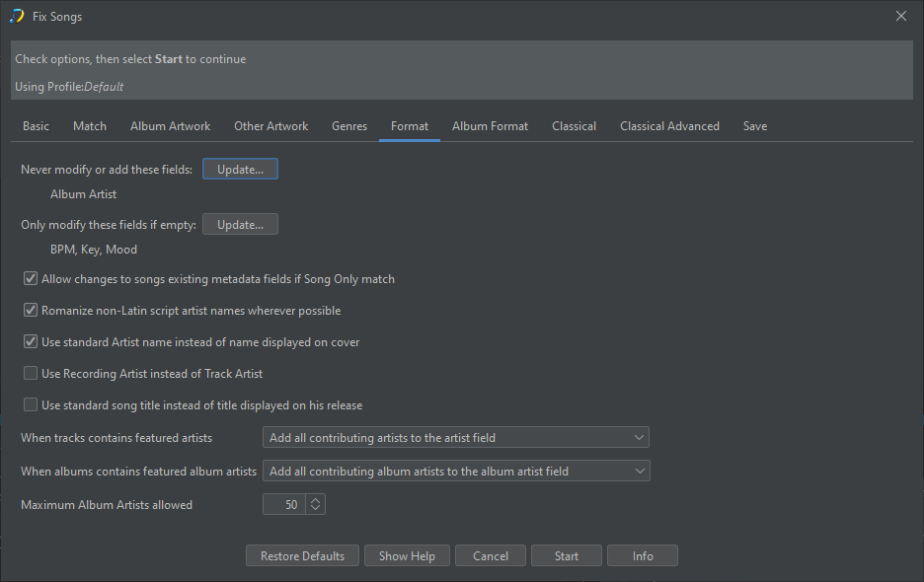This screenshot has height=582, width=924.
Task: Expand the albums featured album artists dropdown
Action: coord(455,472)
